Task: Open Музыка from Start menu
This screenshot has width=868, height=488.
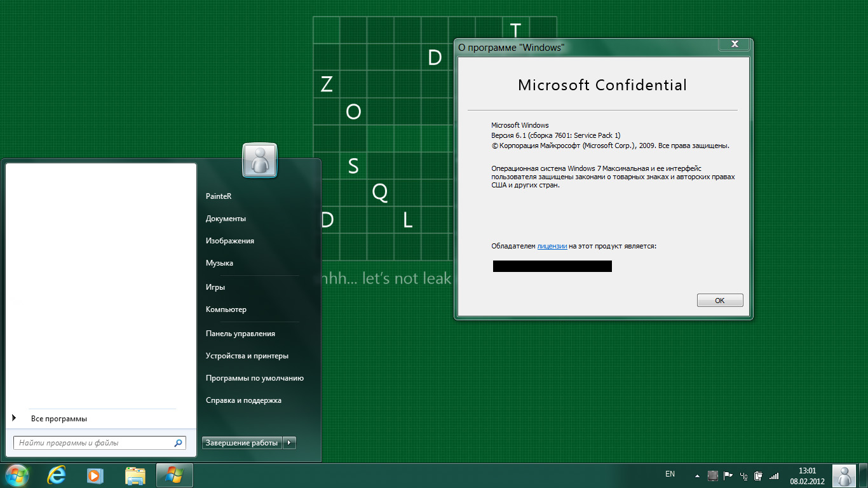Action: click(219, 263)
